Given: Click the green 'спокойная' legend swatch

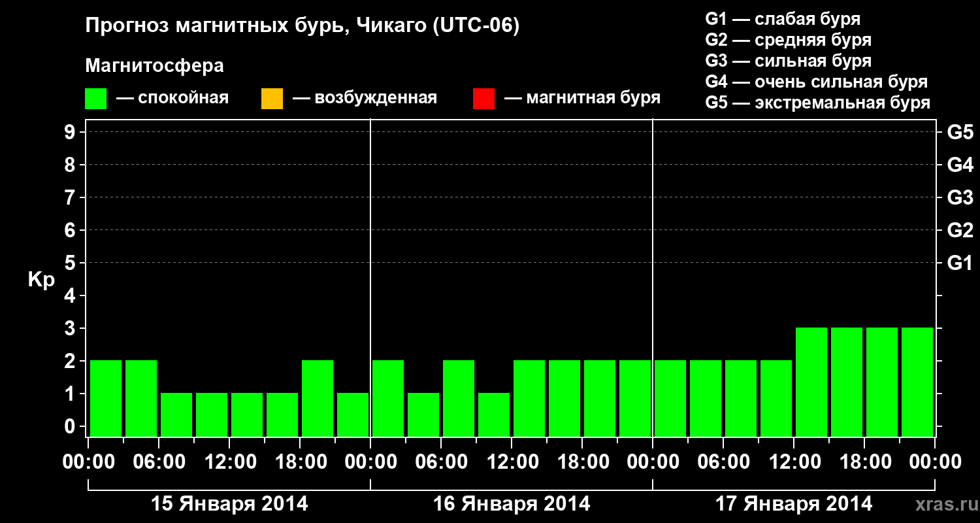Looking at the screenshot, I should coord(96,99).
